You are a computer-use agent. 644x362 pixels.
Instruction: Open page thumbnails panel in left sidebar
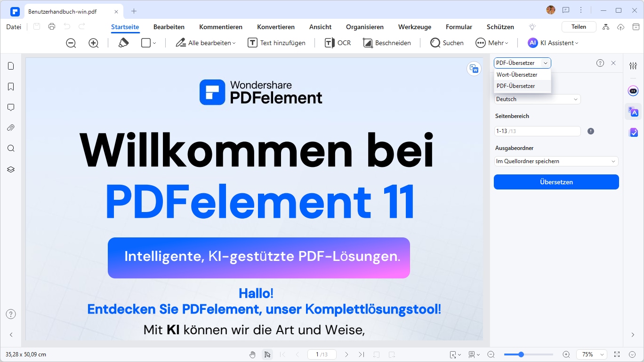point(11,66)
